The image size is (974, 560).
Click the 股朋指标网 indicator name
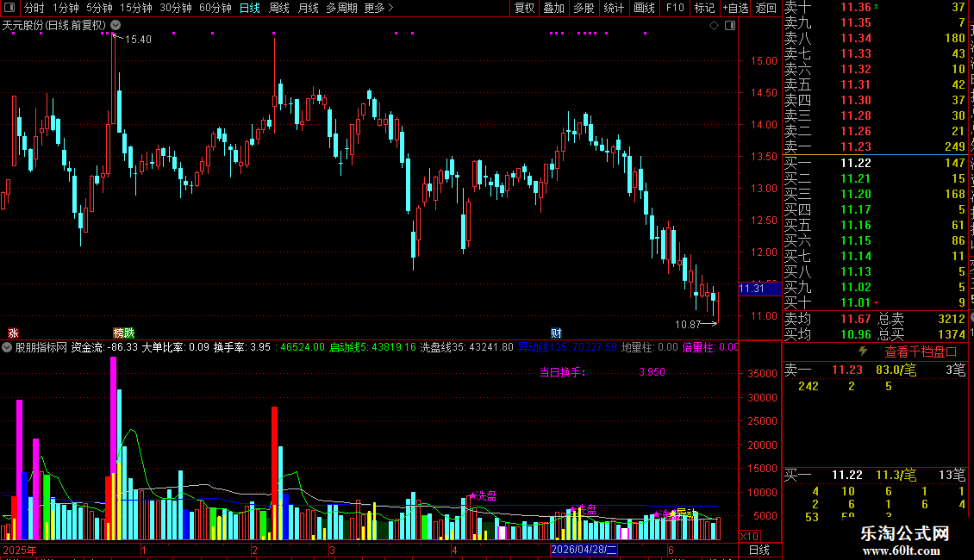point(41,347)
